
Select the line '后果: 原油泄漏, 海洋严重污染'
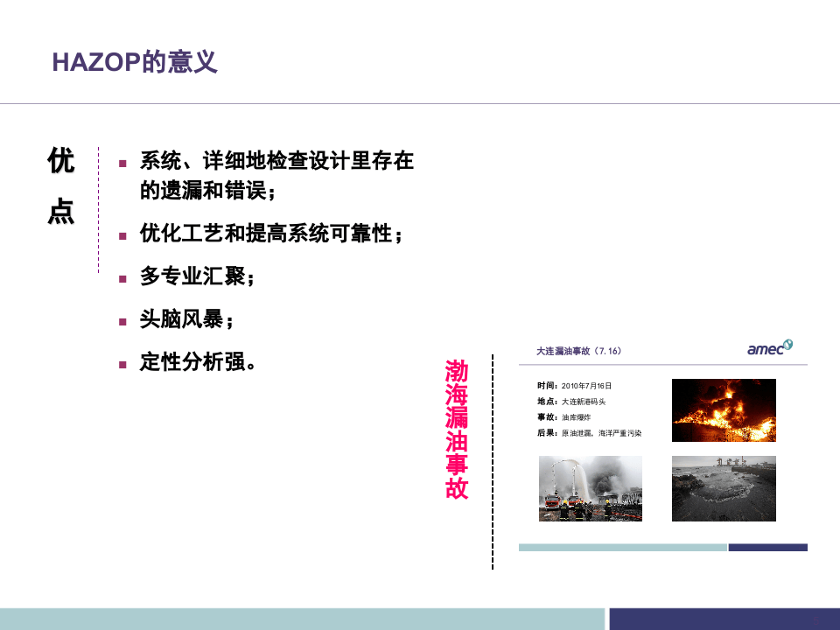tap(589, 433)
